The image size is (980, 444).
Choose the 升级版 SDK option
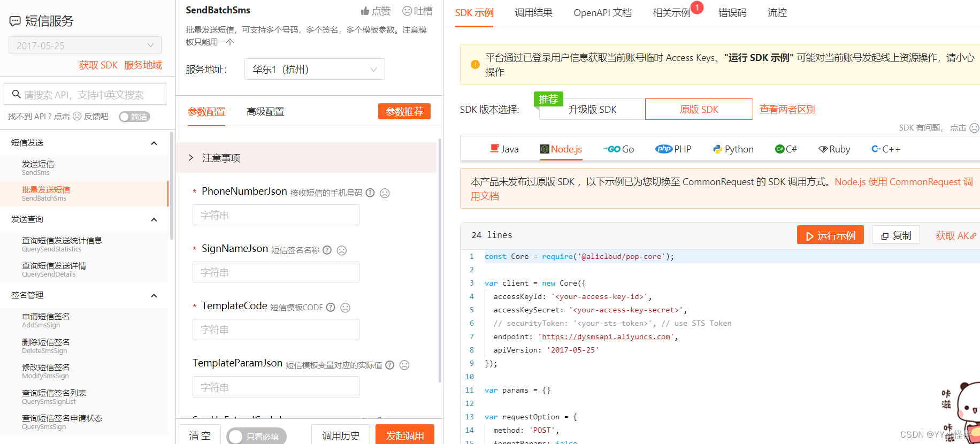click(592, 109)
